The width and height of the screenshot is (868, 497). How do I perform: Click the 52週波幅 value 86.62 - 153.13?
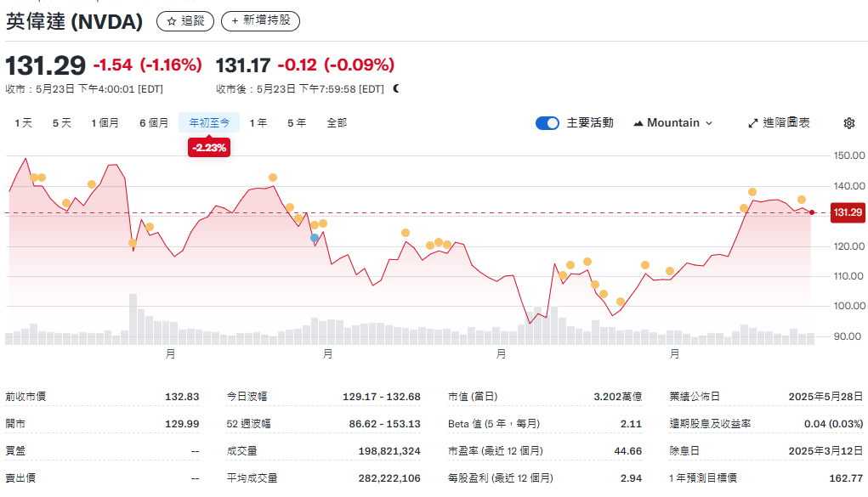coord(384,424)
